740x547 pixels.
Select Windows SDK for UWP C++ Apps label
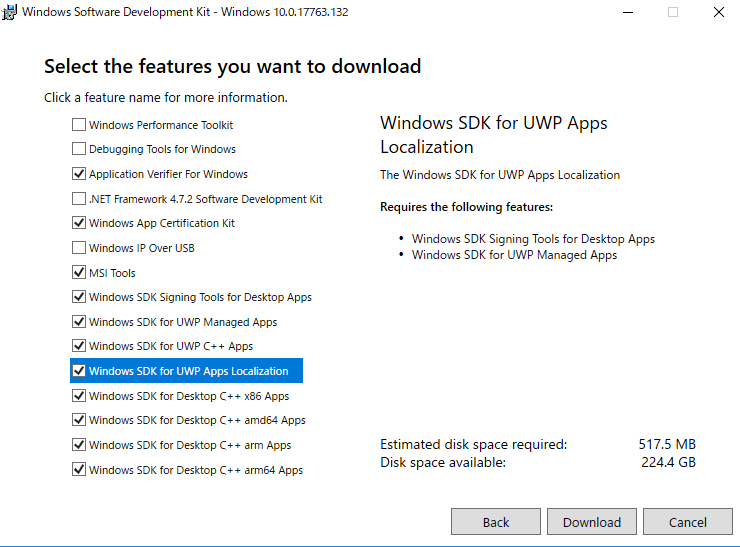[x=171, y=346]
